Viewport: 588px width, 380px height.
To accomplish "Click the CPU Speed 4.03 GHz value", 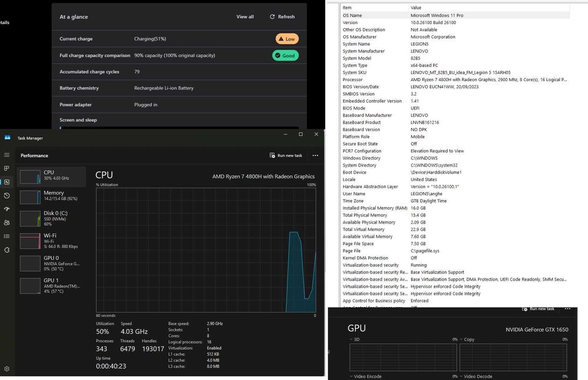I will [x=134, y=332].
